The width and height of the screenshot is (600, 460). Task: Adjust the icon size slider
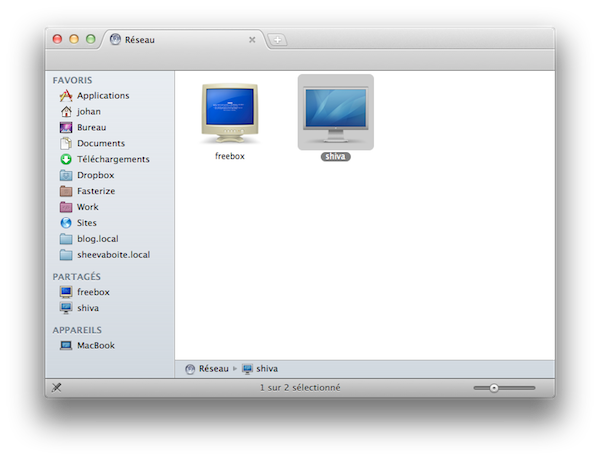(x=494, y=388)
